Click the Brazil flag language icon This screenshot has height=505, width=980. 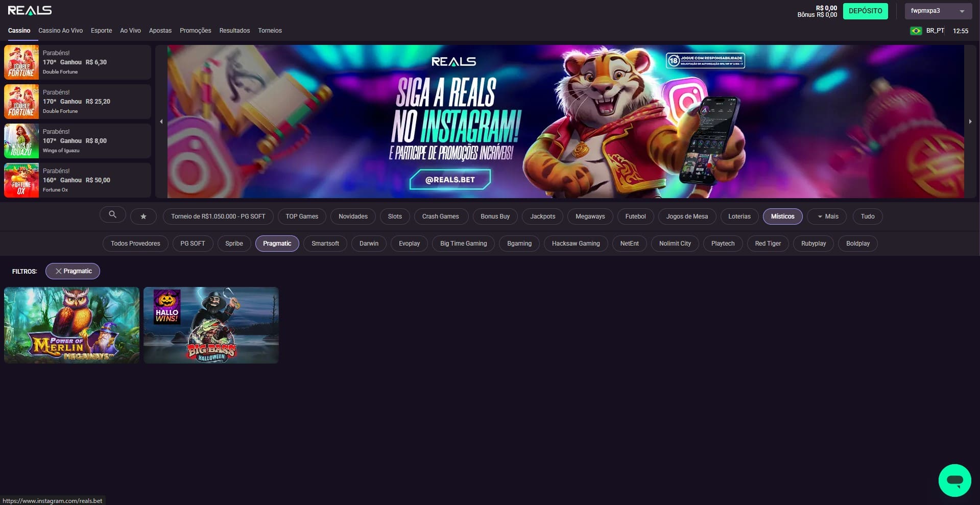[x=916, y=31]
